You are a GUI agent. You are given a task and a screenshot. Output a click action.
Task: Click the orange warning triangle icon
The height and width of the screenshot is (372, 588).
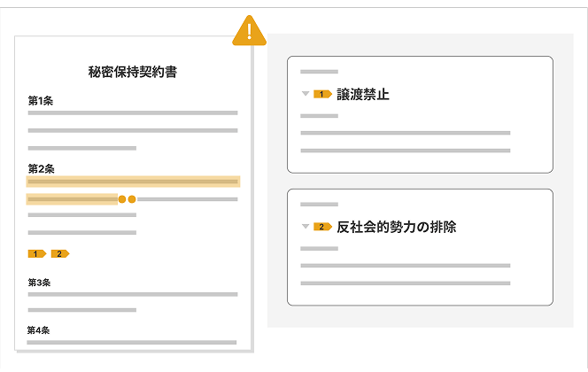tap(249, 32)
